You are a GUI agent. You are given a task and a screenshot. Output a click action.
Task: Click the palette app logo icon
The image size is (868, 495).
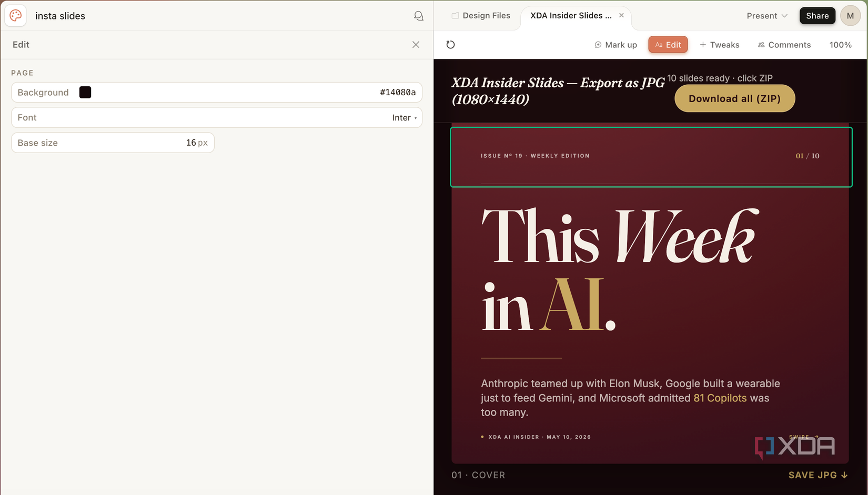[x=16, y=16]
